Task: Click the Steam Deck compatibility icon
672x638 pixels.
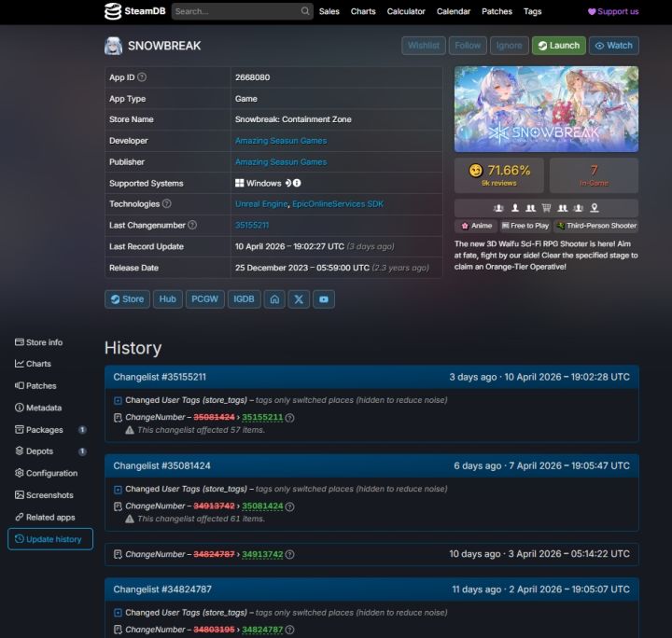Action: pyautogui.click(x=288, y=183)
